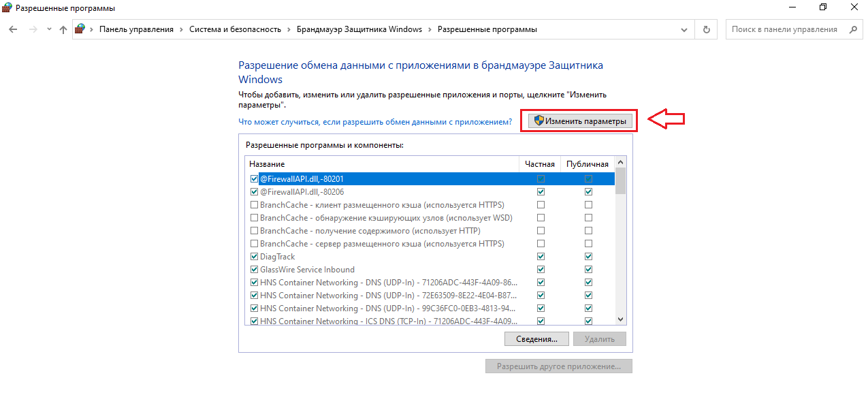Open Брандмауэр Защитника Windows breadcrumb
This screenshot has height=395, width=868.
(x=359, y=29)
